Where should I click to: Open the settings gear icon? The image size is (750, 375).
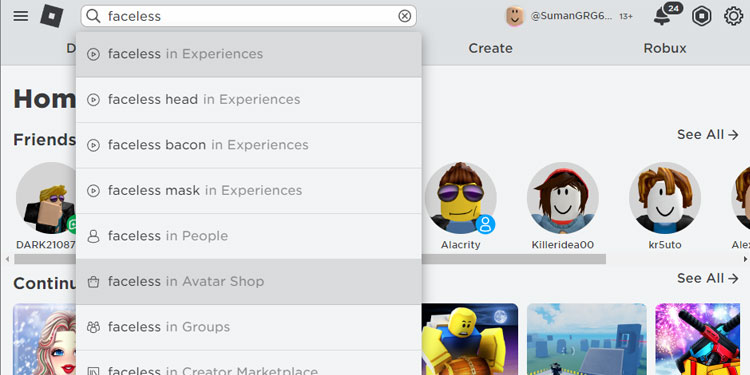coord(733,16)
